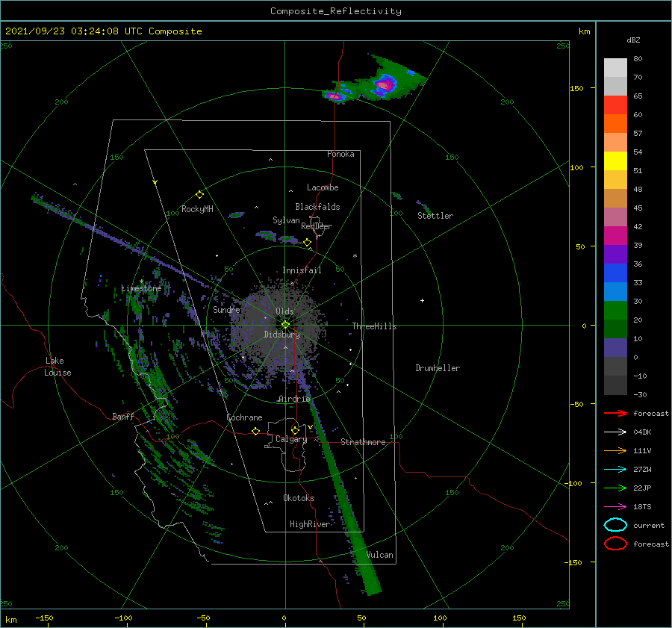Click the Drumheller label
The image size is (672, 628).
coord(438,368)
